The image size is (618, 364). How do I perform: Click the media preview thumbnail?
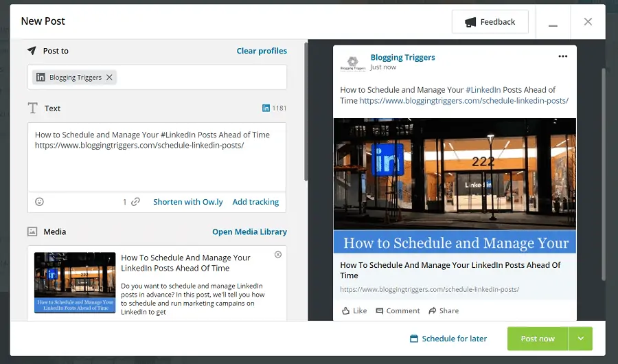(x=75, y=283)
